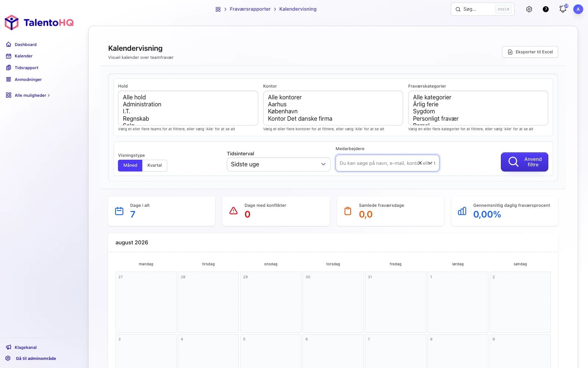The height and width of the screenshot is (368, 588).
Task: Select Årlig ferie category
Action: click(x=478, y=105)
